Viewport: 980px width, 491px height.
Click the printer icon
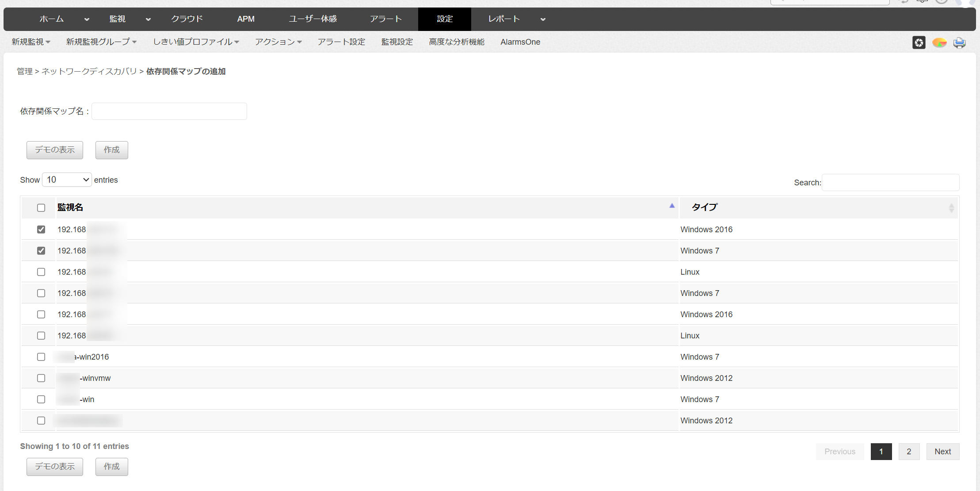(959, 42)
